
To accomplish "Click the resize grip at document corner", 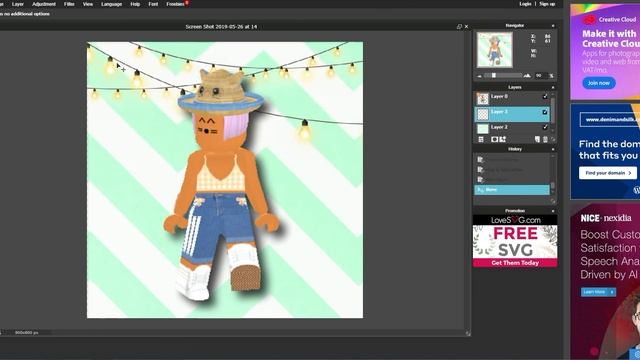I will (468, 333).
